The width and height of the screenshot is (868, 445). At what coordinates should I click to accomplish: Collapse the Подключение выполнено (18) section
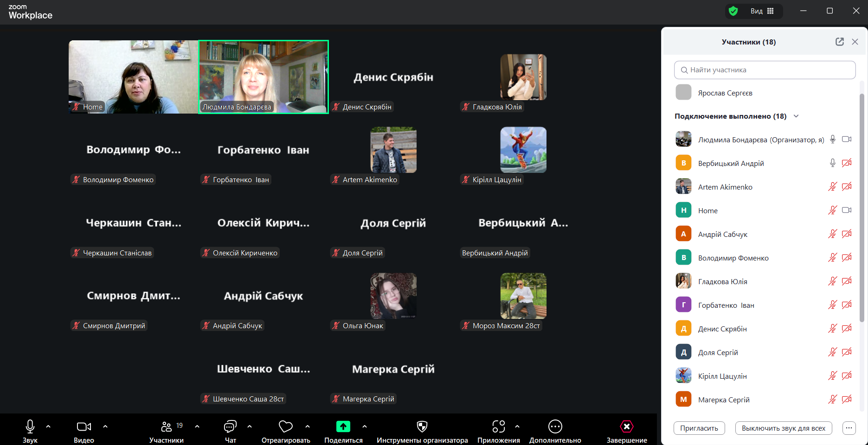tap(796, 116)
